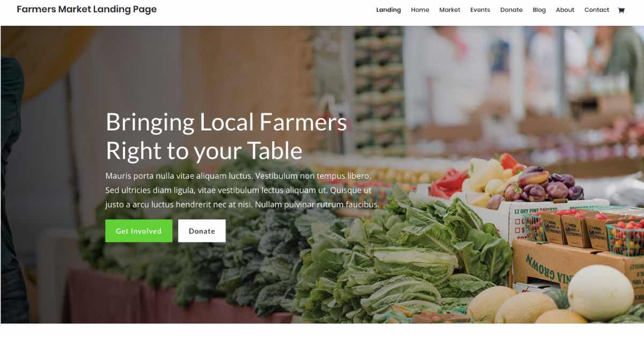Click the Mauris porta nulla paragraph text
The height and width of the screenshot is (337, 644).
(243, 190)
